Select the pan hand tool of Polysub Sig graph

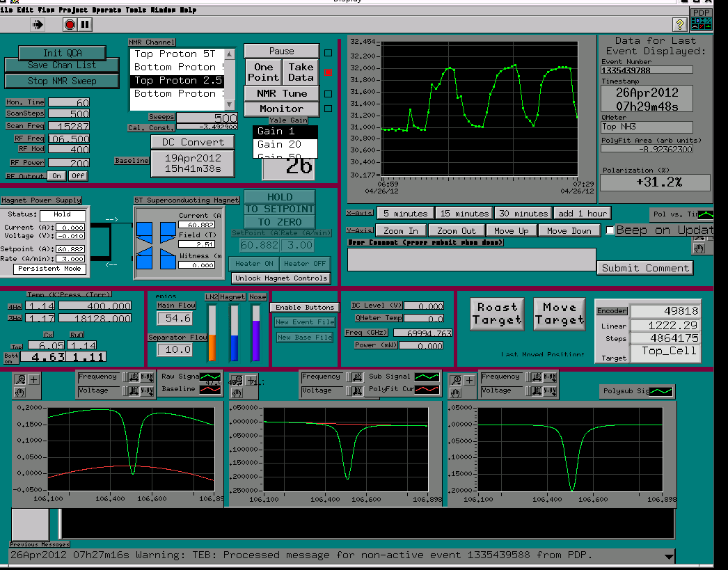[x=456, y=393]
